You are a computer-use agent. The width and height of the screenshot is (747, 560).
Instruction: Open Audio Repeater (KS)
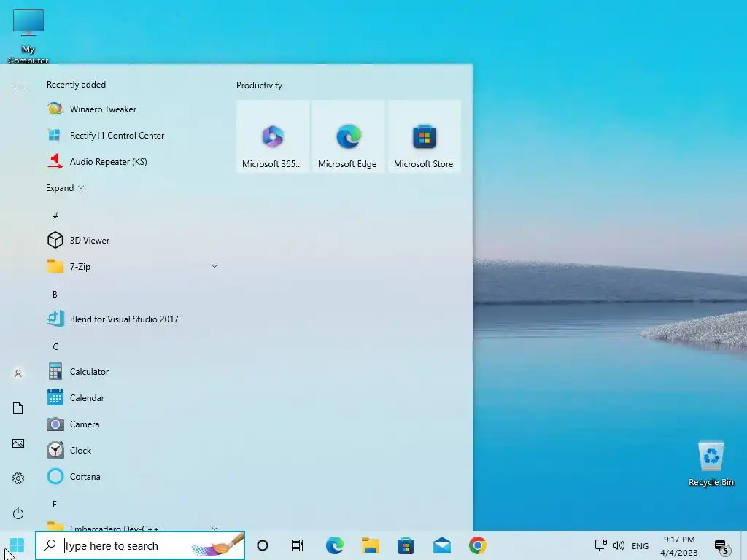point(133,162)
